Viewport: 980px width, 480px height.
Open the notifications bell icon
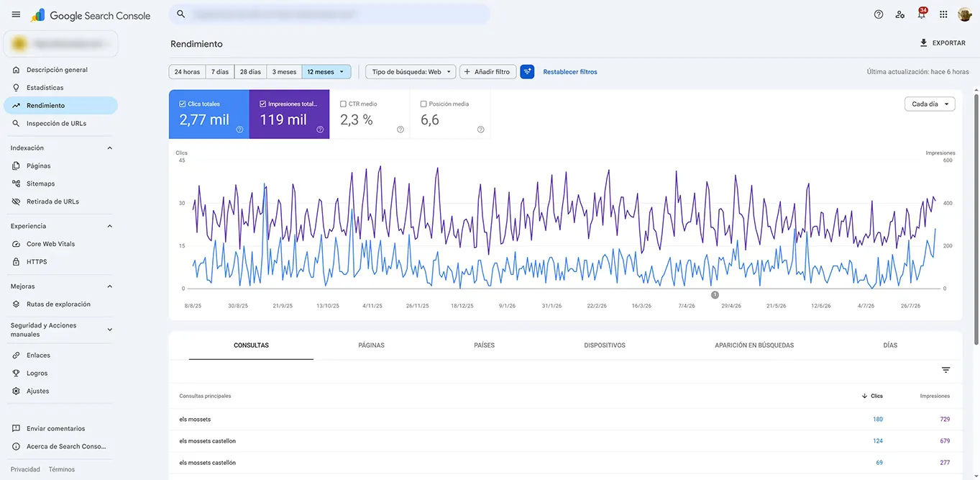coord(921,14)
